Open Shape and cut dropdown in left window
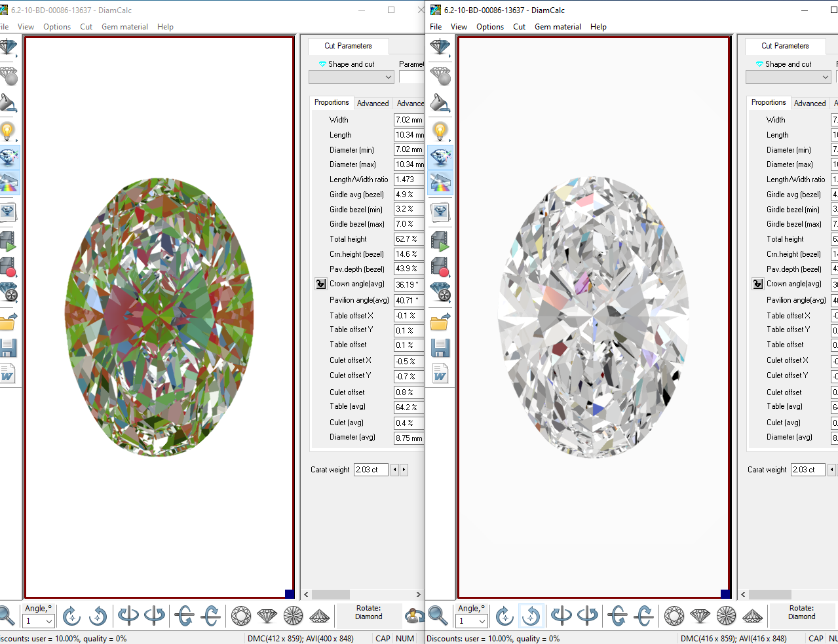This screenshot has height=644, width=838. point(351,77)
